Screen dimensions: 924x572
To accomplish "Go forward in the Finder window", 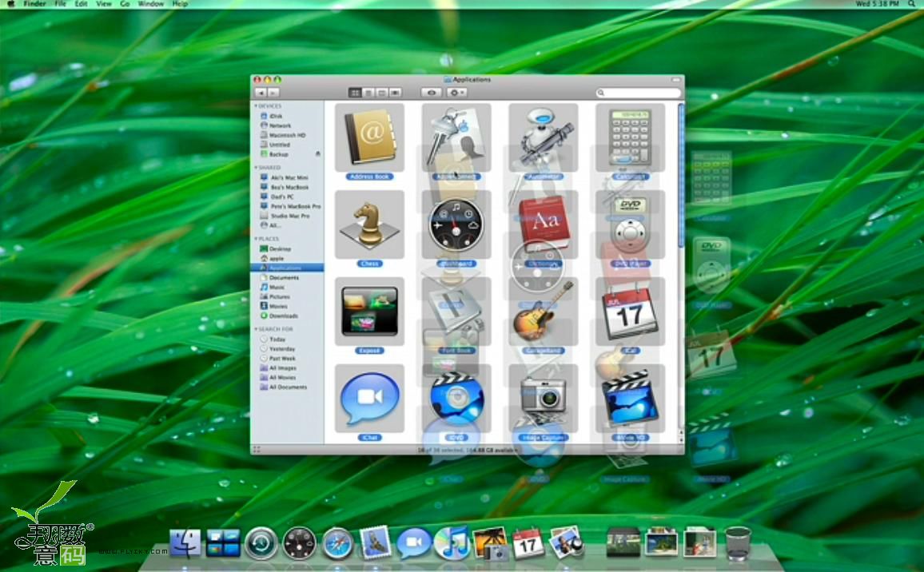I will click(274, 93).
